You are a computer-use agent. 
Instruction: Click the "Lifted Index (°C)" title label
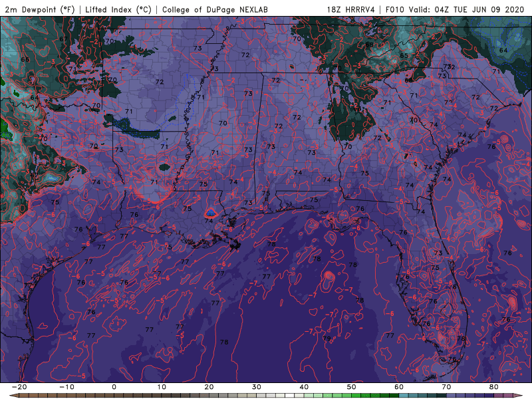(118, 9)
